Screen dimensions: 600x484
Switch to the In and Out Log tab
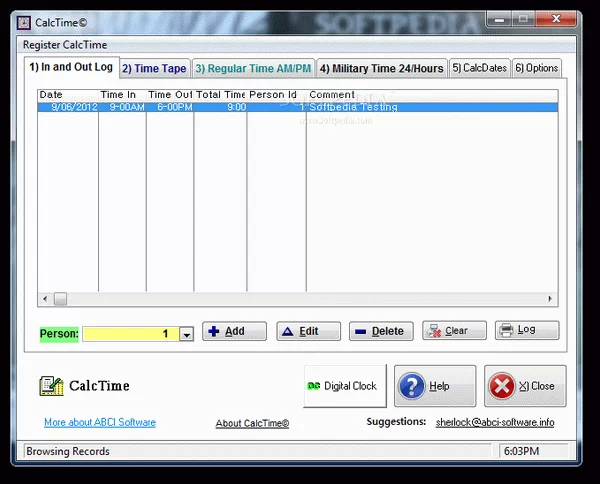pos(72,67)
